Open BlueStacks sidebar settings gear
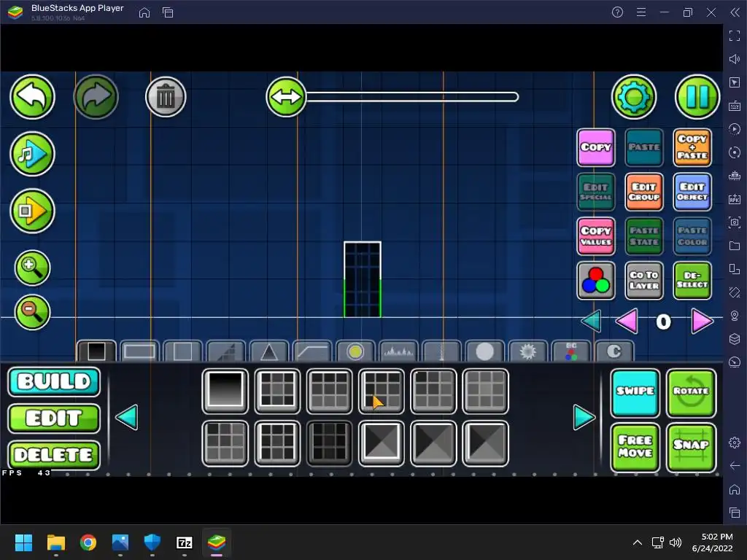The image size is (747, 560). (x=735, y=443)
